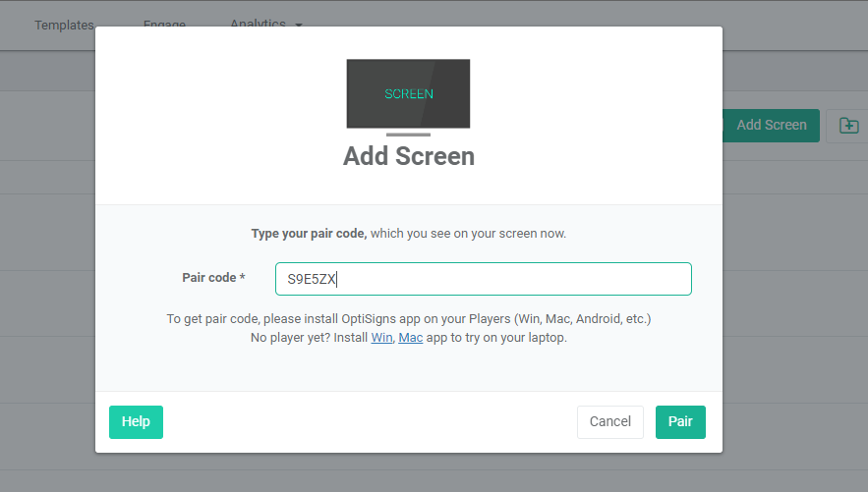Click the 'Type your pair code' instruction

pyautogui.click(x=408, y=234)
